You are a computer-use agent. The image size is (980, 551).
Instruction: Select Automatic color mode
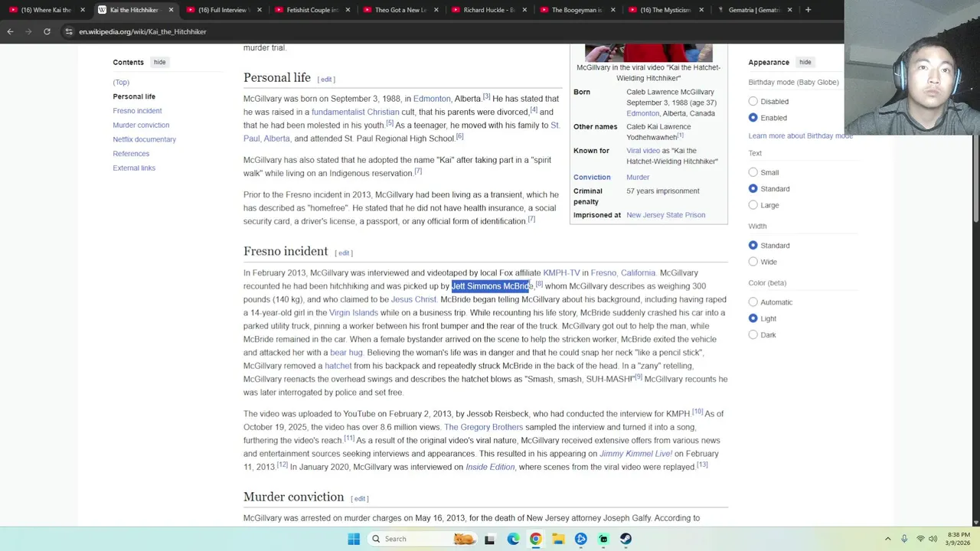click(753, 302)
